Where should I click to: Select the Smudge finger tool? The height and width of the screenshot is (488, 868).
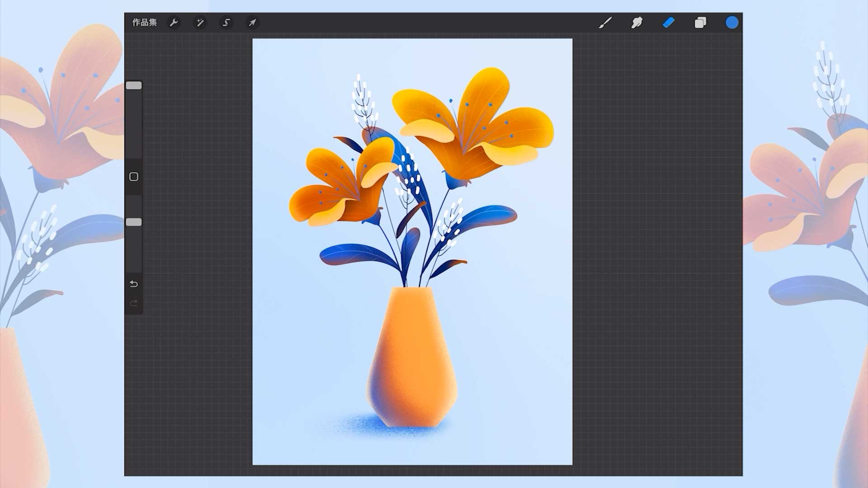coord(637,23)
